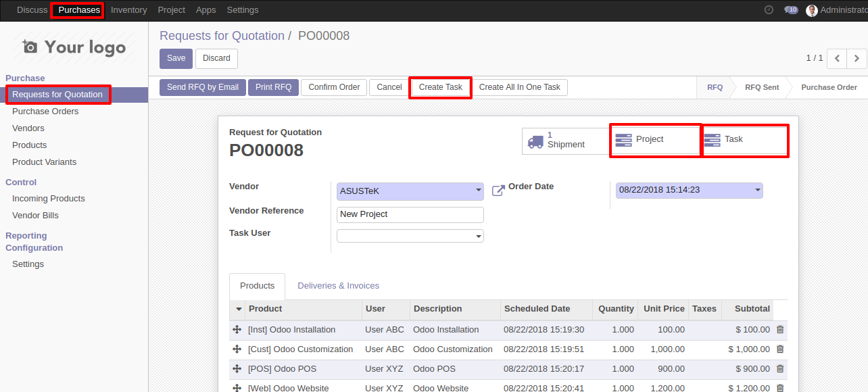Grab the drag handle of Odoo Installation row
This screenshot has width=868, height=392.
(237, 330)
